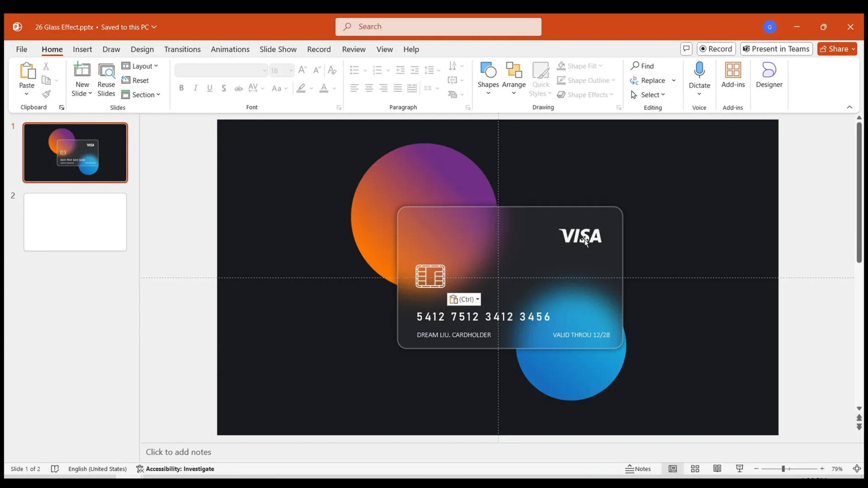Open the font name combo box
The image size is (868, 488).
click(x=222, y=70)
